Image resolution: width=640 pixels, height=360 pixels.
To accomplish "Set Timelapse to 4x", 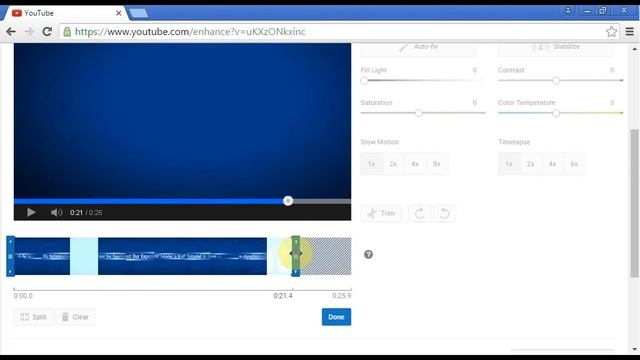I will click(x=552, y=164).
